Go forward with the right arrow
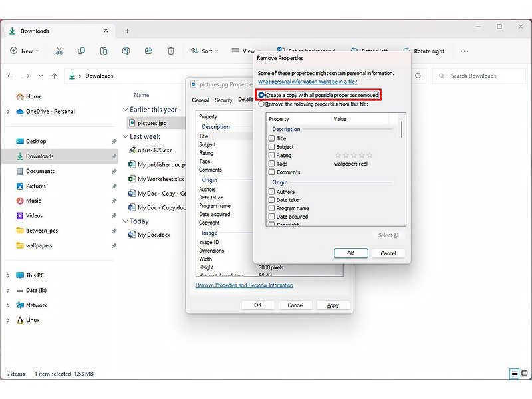This screenshot has height=399, width=532. 27,76
